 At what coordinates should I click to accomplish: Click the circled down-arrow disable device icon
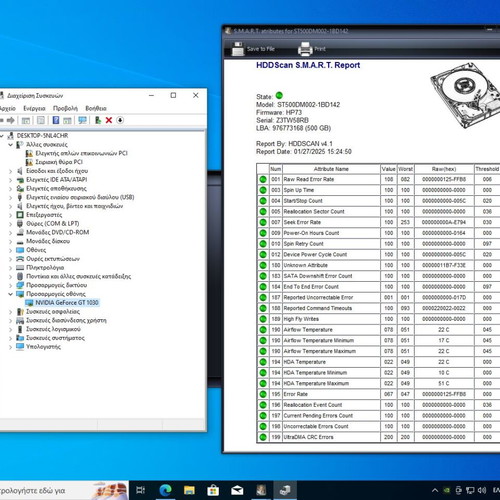coord(120,120)
